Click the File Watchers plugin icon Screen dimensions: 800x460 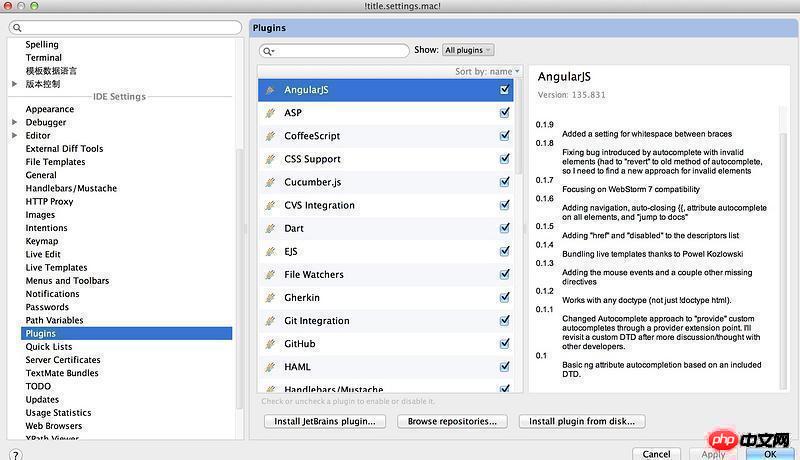pyautogui.click(x=270, y=275)
